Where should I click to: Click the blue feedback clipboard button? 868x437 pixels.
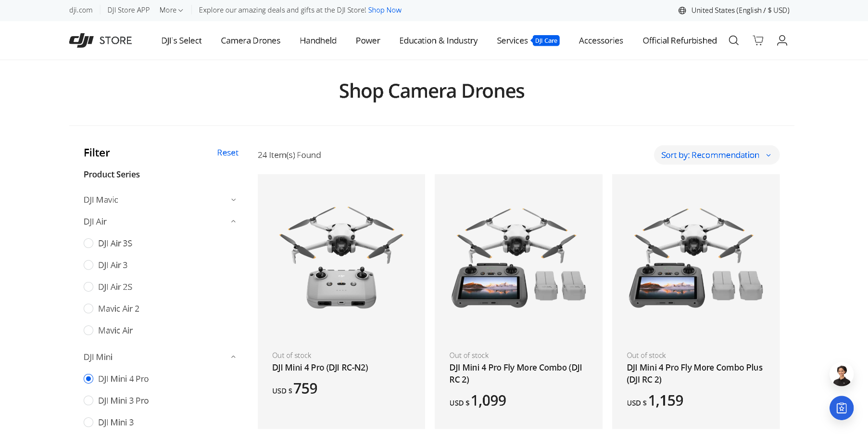point(842,408)
